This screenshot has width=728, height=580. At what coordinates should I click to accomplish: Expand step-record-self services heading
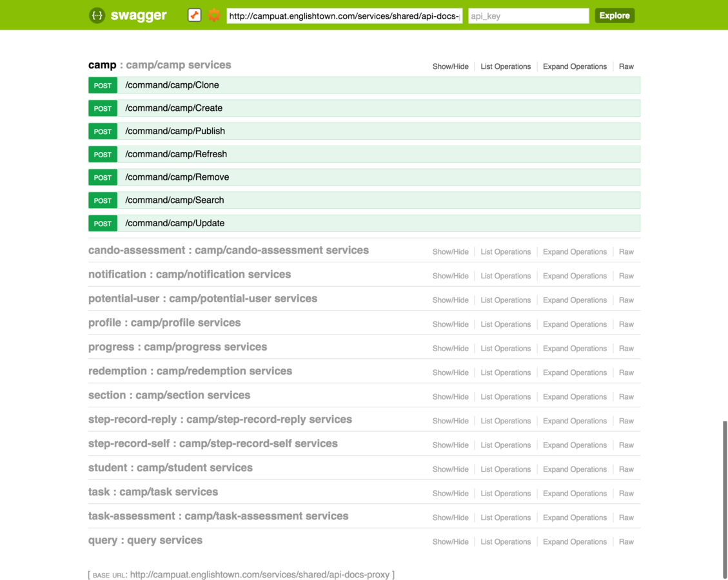pos(213,443)
